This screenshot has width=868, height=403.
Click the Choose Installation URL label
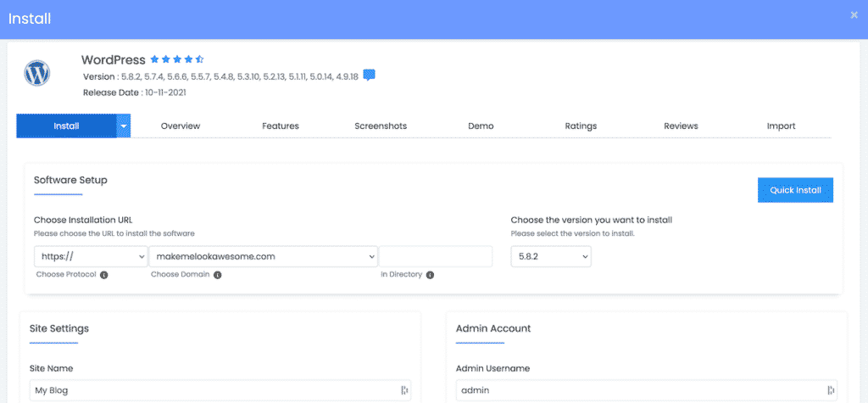point(83,220)
